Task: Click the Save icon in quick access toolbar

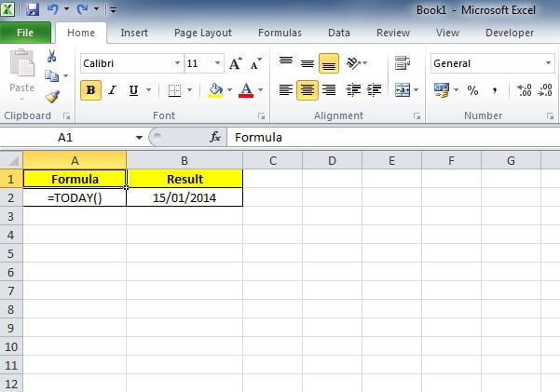Action: click(x=33, y=9)
